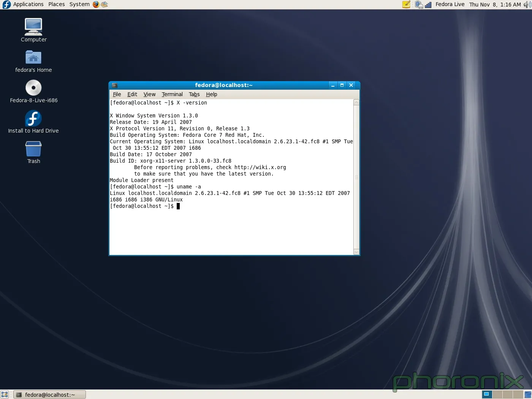Click the terminal prompt cursor at last line
This screenshot has width=532, height=399.
tap(178, 206)
